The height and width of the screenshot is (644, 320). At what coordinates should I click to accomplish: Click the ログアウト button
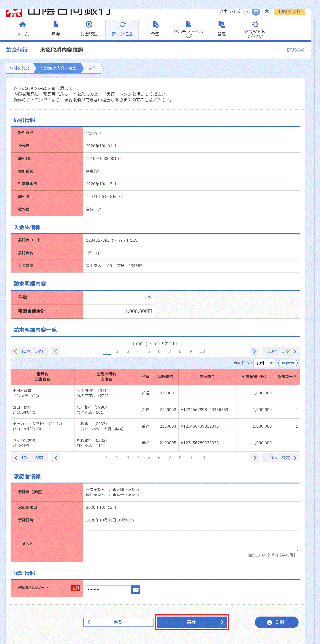[289, 12]
